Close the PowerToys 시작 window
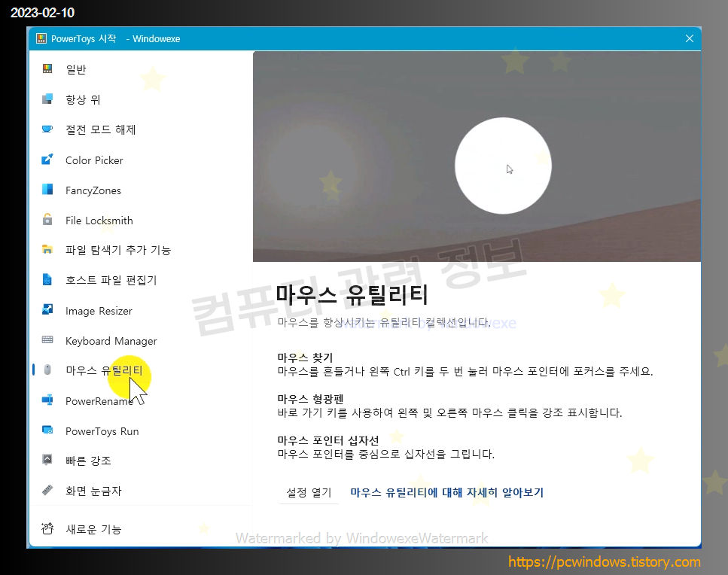The image size is (728, 575). tap(690, 38)
